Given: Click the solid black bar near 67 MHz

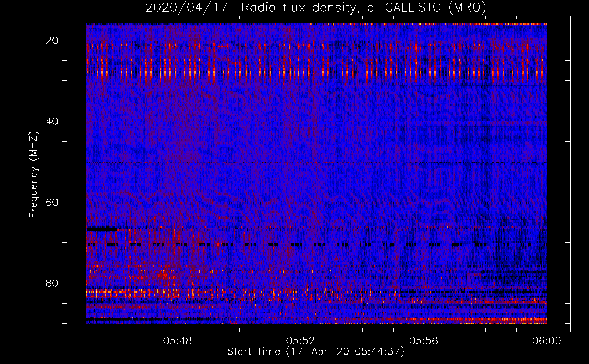Looking at the screenshot, I should pos(102,229).
